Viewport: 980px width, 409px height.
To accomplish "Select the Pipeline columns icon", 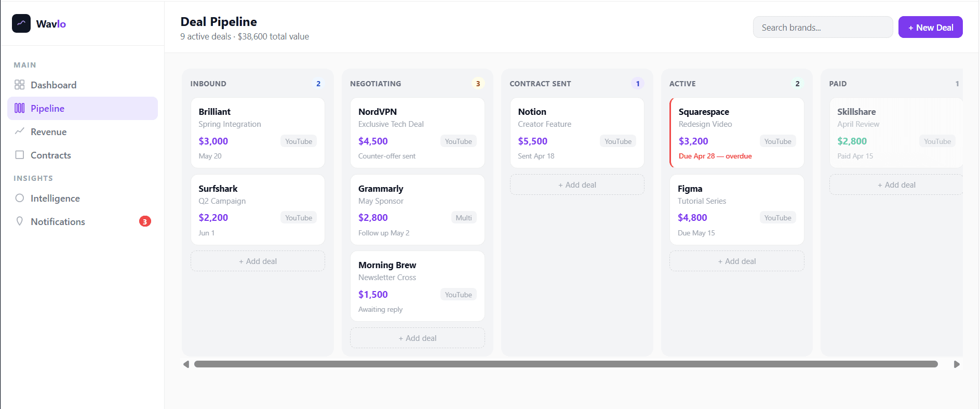I will click(x=20, y=108).
